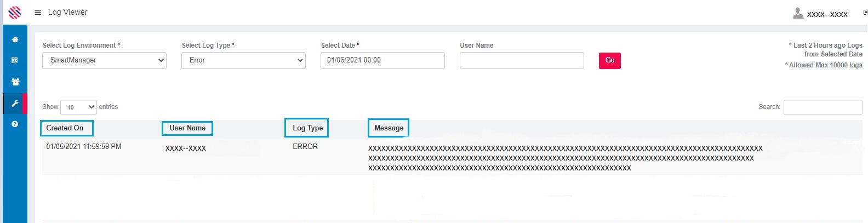Focus the User Name filter field
The width and height of the screenshot is (868, 223).
(x=521, y=60)
